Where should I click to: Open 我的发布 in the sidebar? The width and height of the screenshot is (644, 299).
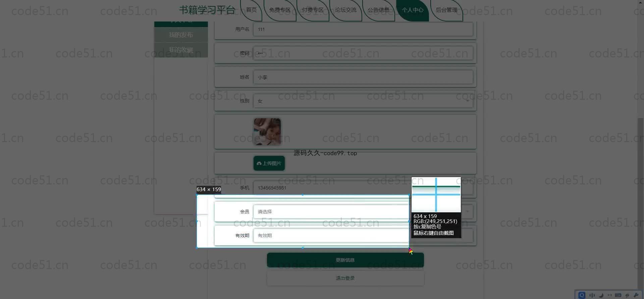[181, 35]
